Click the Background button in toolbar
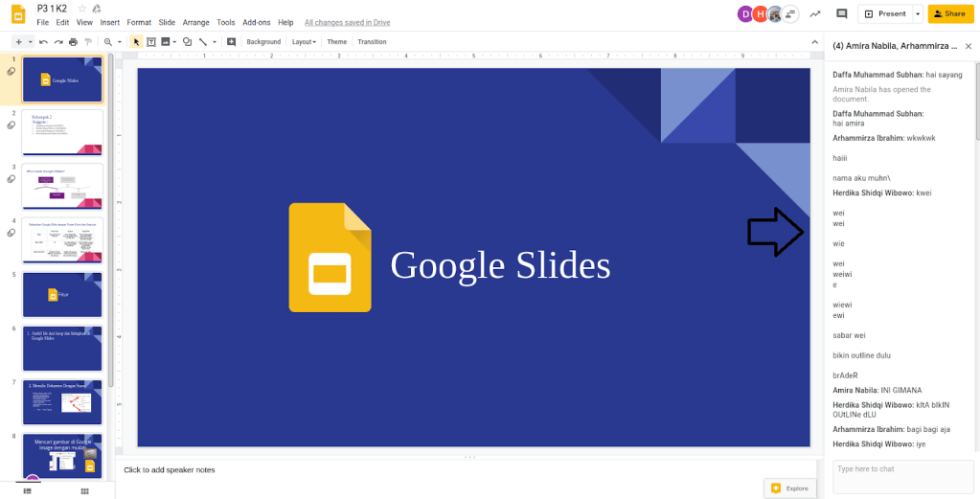 click(263, 42)
